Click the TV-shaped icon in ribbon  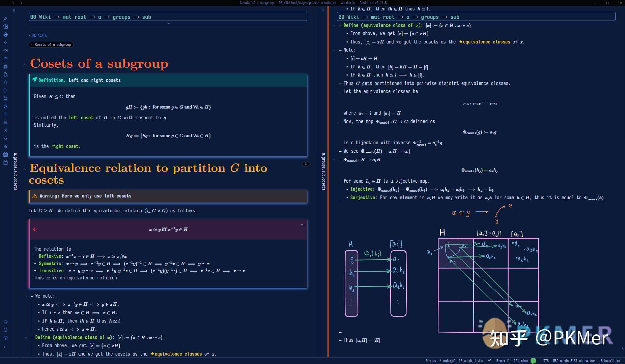tap(5, 162)
